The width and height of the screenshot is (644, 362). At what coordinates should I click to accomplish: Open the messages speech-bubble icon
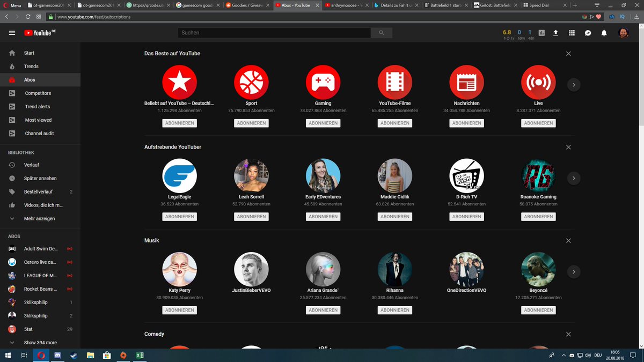[588, 33]
